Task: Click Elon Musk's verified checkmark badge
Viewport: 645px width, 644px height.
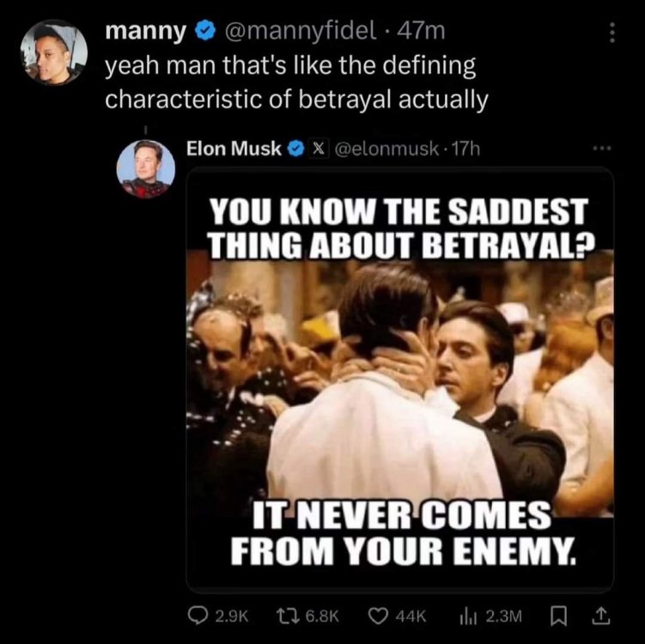Action: (294, 148)
